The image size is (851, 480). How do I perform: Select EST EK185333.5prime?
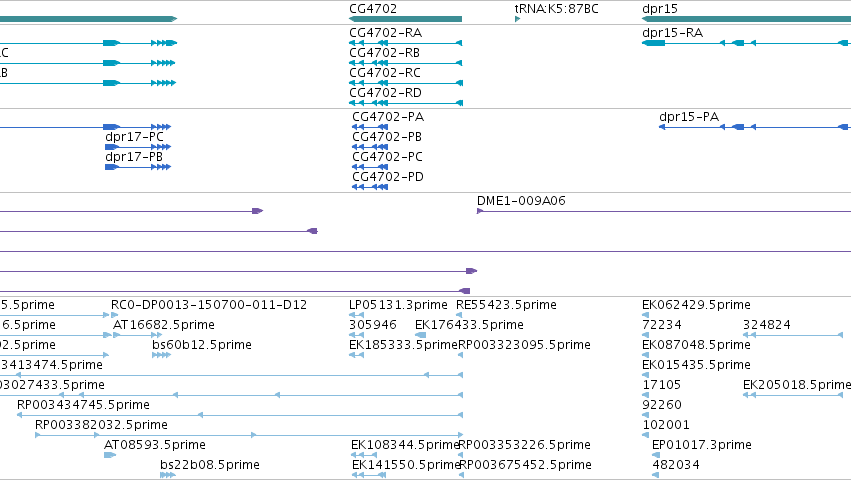(403, 345)
